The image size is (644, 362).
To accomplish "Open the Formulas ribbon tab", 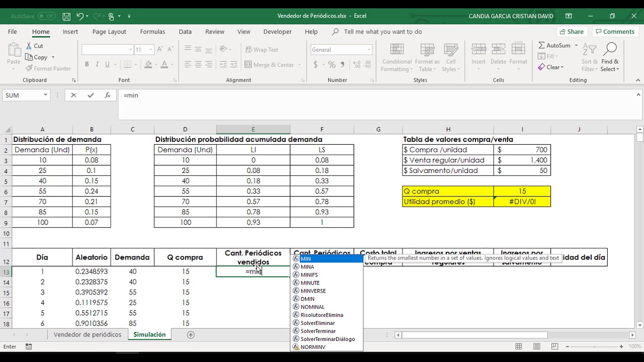I will [x=152, y=32].
